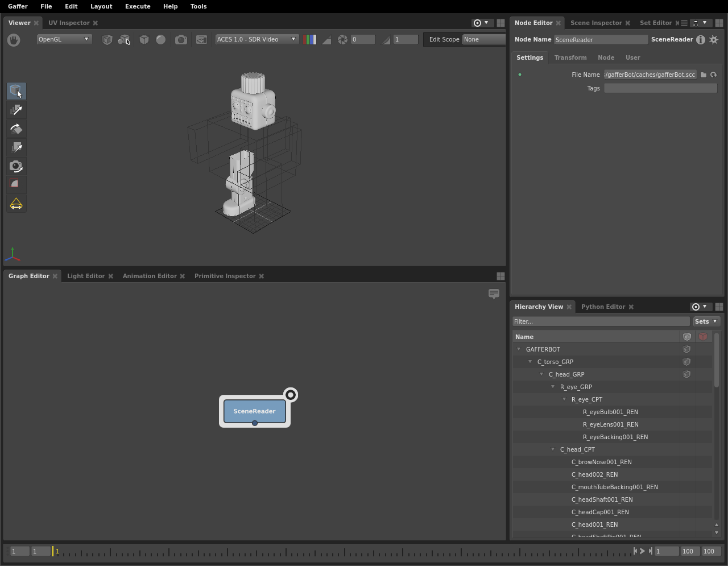Click the clipping triangle icon beside RGB swatch
728x566 pixels.
tap(326, 40)
